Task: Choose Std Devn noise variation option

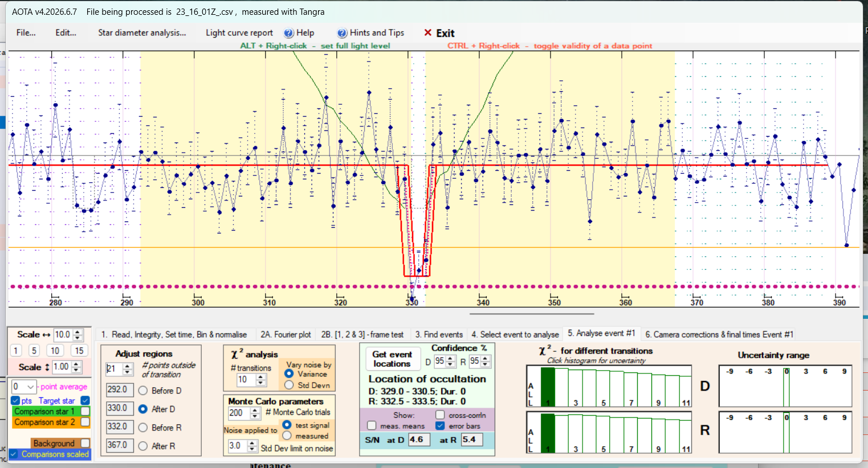Action: [x=289, y=385]
